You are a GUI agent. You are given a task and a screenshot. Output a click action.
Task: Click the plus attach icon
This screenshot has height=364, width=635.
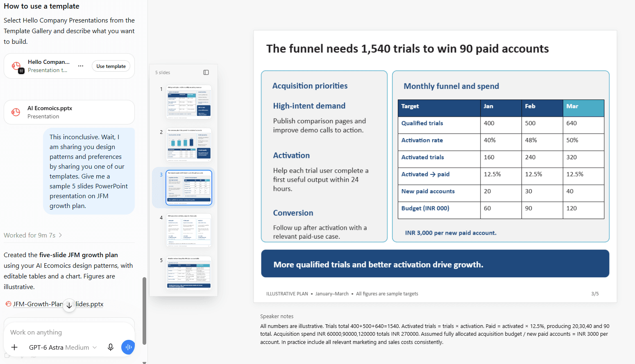(14, 347)
